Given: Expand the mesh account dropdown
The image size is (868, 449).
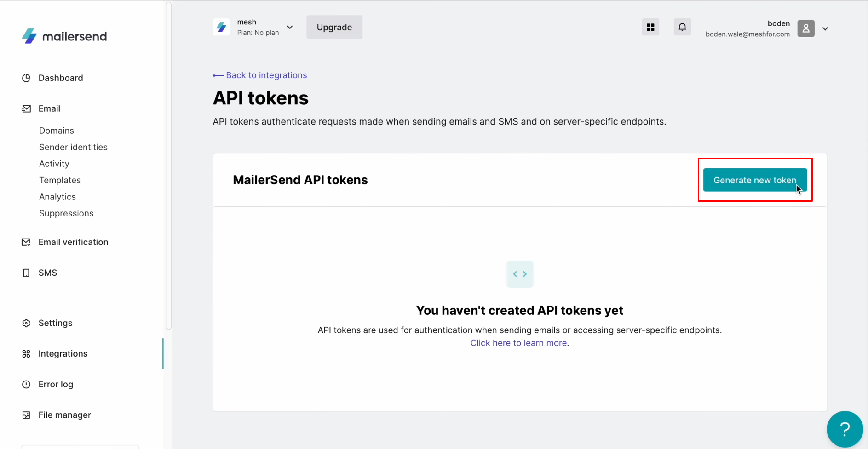Looking at the screenshot, I should click(x=290, y=27).
